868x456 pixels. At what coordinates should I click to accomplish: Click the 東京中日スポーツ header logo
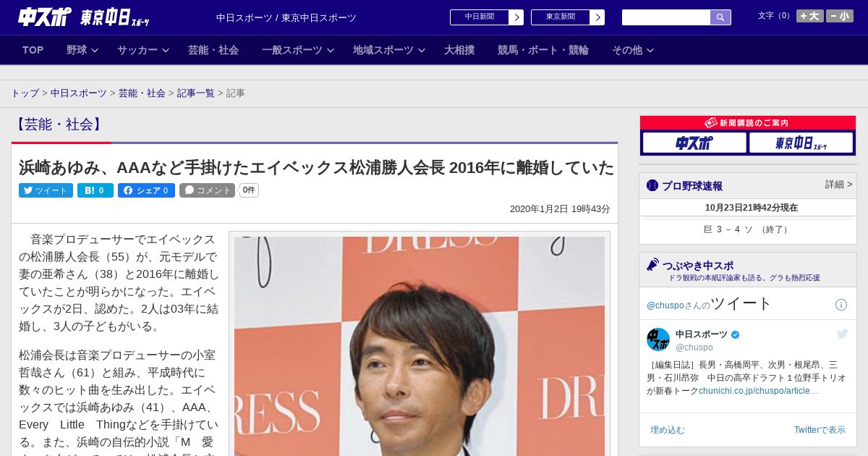(x=114, y=17)
